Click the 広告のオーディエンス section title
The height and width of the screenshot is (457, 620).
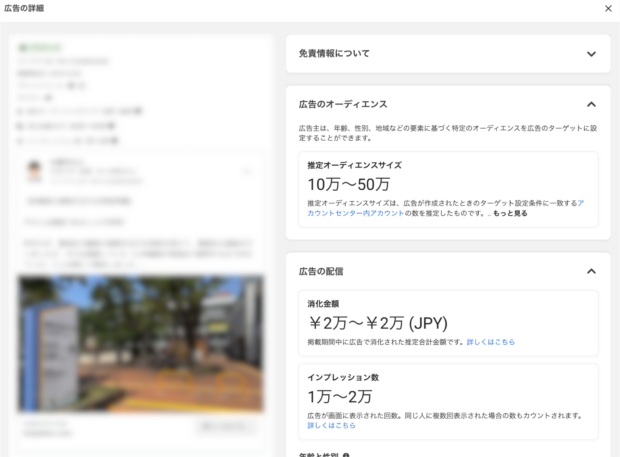click(x=343, y=104)
